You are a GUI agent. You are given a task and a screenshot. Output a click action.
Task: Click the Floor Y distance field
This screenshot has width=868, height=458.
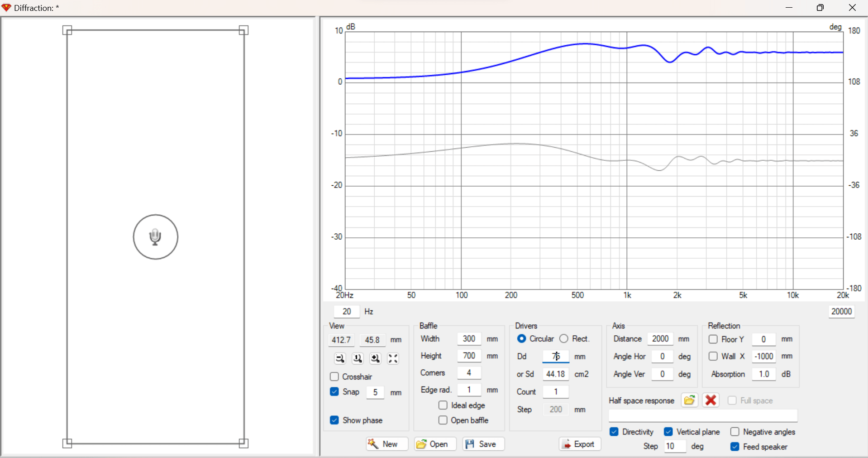tap(764, 339)
